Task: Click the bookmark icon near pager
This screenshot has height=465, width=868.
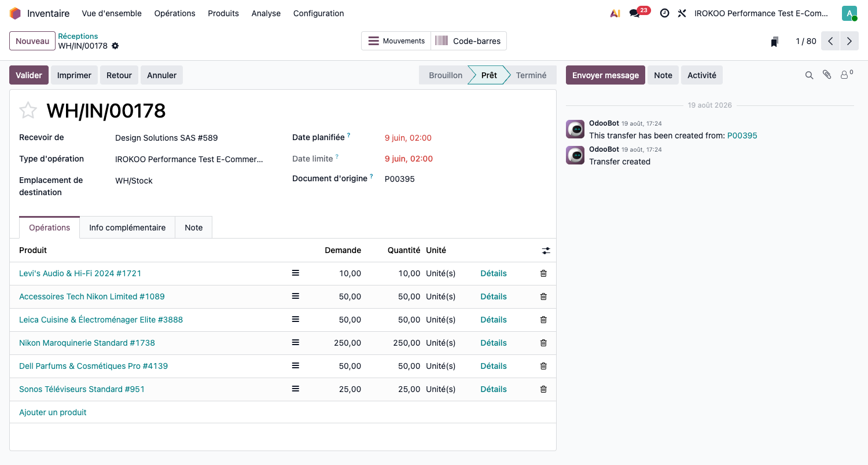Action: coord(774,42)
